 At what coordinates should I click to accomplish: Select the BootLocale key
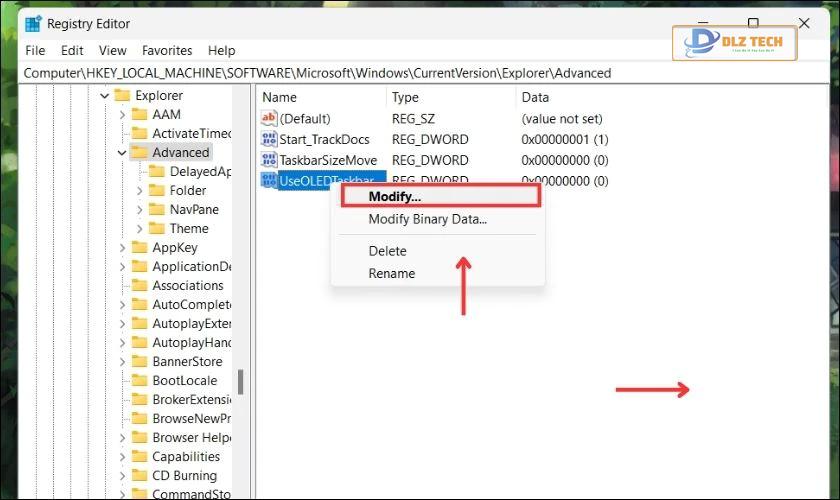[185, 380]
